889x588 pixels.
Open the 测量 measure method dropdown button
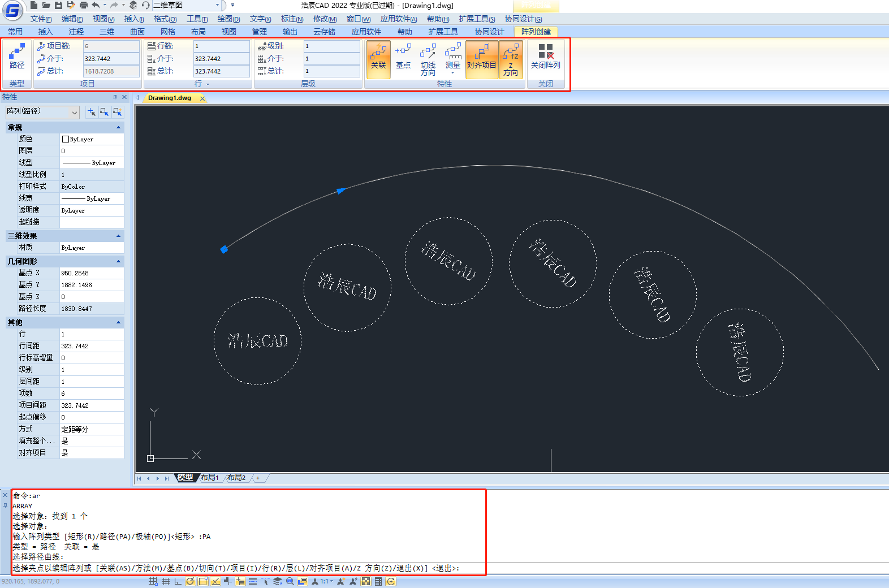coord(453,59)
